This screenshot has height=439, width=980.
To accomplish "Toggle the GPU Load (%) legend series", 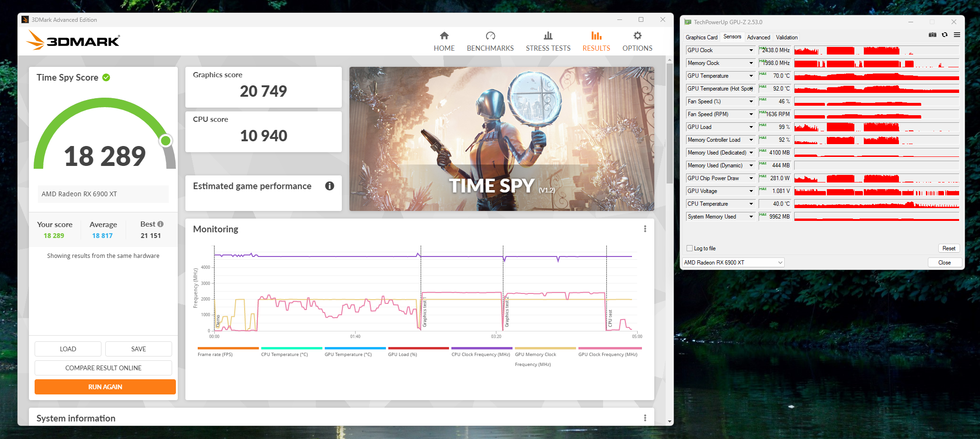I will click(x=418, y=352).
